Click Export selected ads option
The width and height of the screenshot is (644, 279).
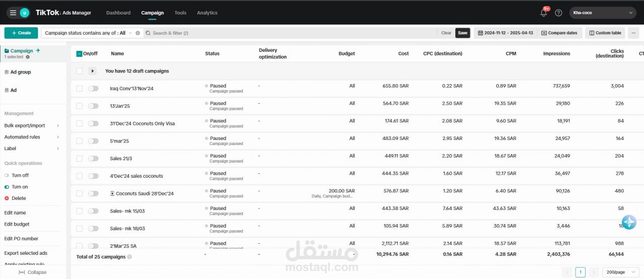[26, 253]
